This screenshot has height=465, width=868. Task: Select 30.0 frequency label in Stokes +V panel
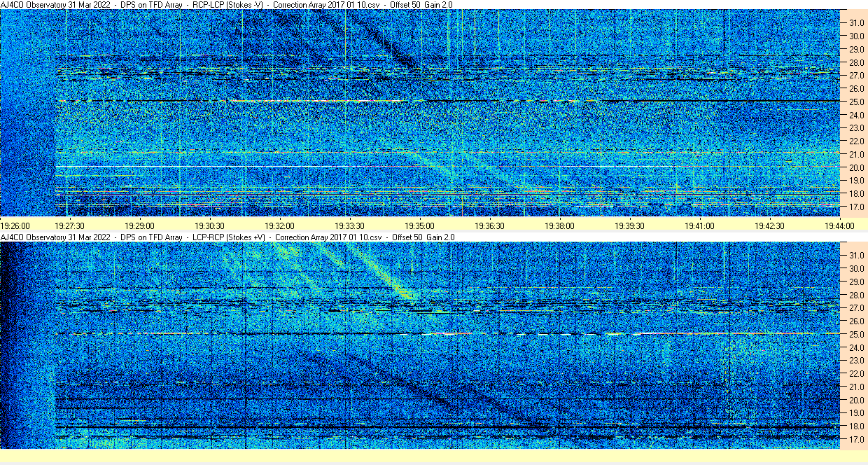click(856, 268)
